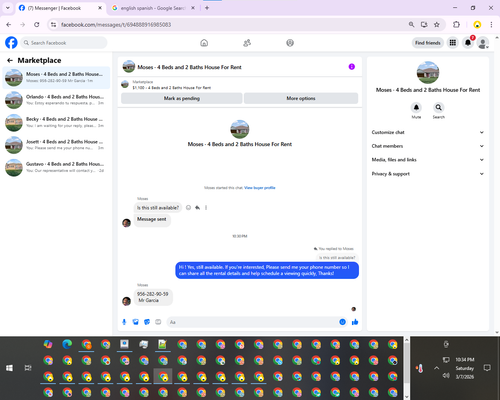500x400 pixels.
Task: Click the Search Facebook field
Action: click(x=64, y=43)
